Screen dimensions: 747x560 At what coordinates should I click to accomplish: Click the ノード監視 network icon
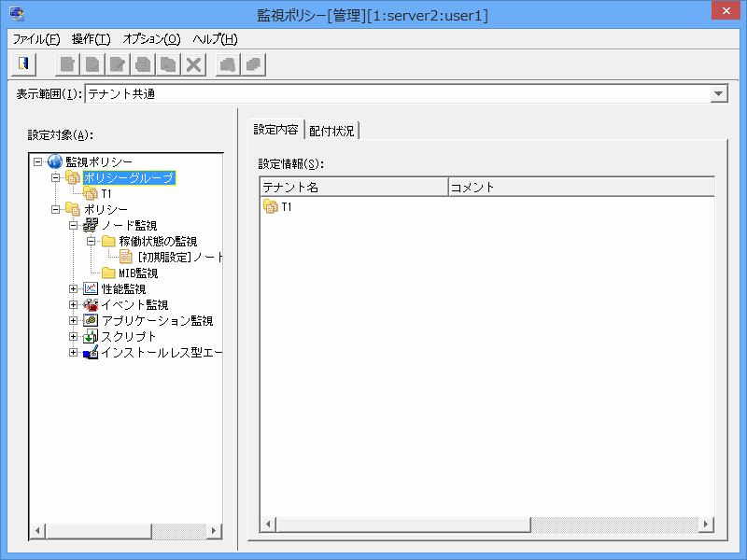(91, 225)
